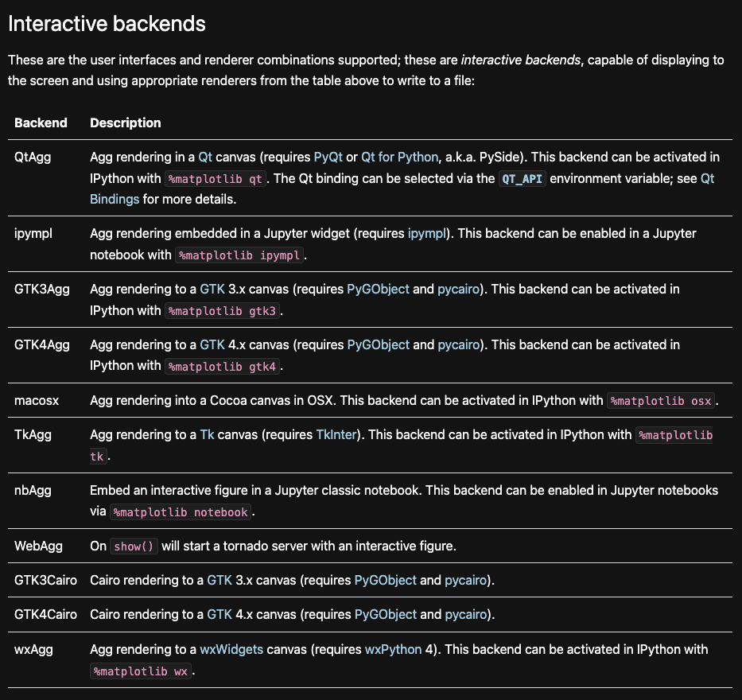Click the macosx backend cell
742x700 pixels.
[37, 400]
